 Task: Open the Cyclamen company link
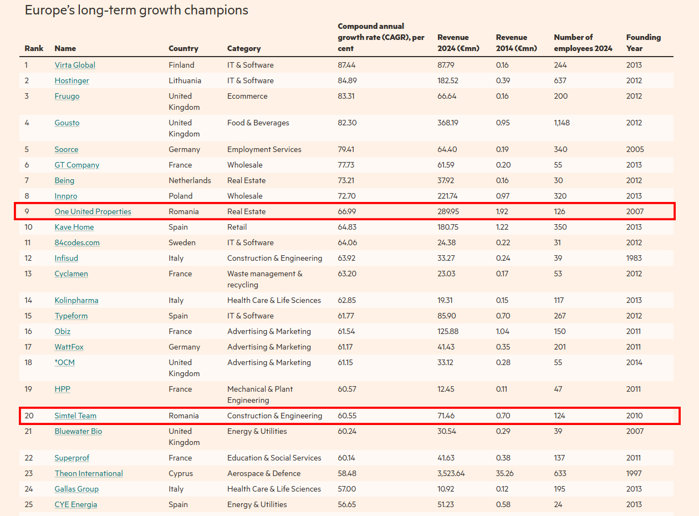(72, 273)
